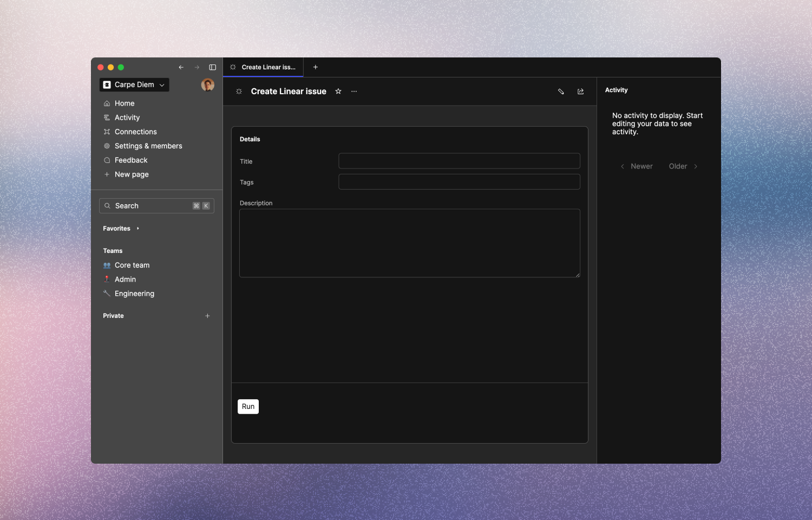This screenshot has width=812, height=520.
Task: Go back with the left arrow icon
Action: tap(181, 67)
